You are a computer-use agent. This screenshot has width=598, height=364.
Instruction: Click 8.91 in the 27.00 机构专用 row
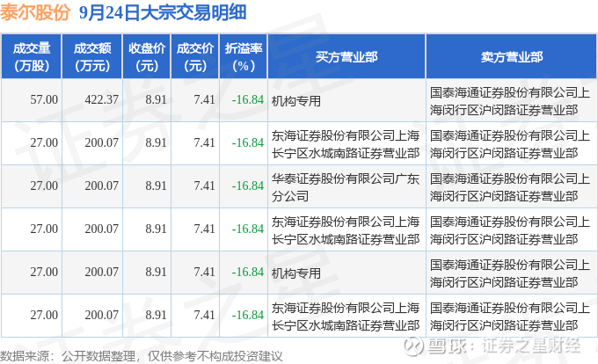[156, 273]
